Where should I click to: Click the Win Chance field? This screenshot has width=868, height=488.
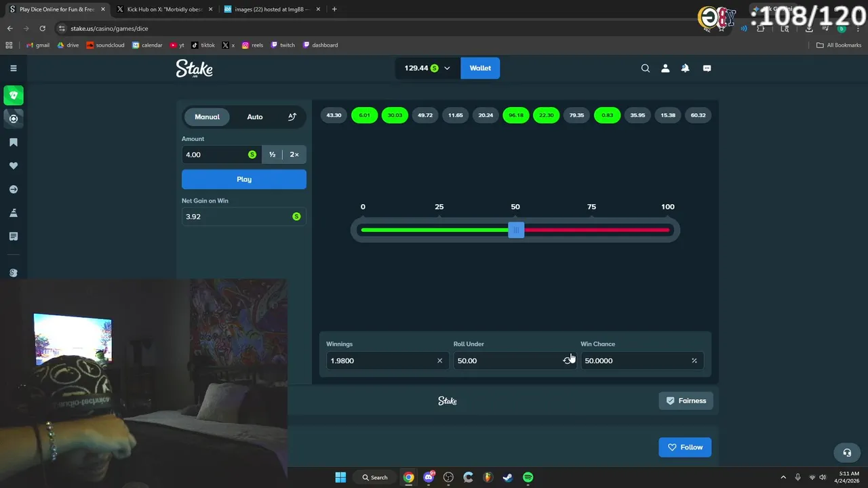tap(642, 361)
